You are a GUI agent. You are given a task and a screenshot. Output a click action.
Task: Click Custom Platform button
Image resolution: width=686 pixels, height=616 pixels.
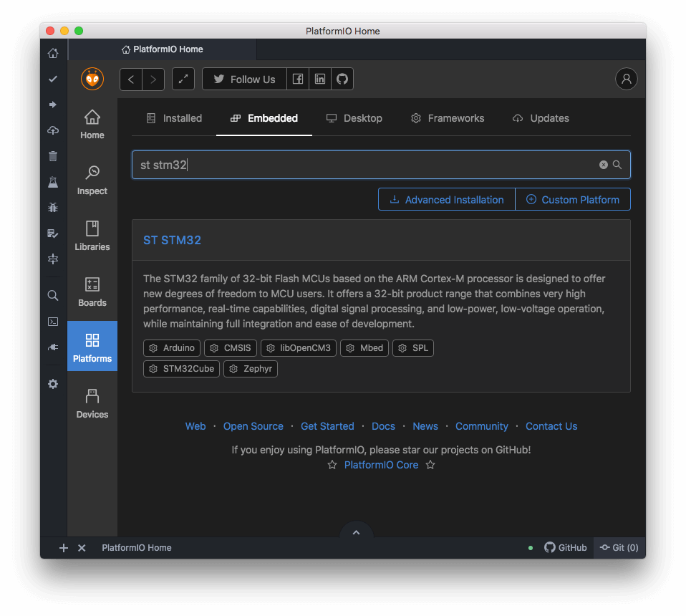coord(573,200)
